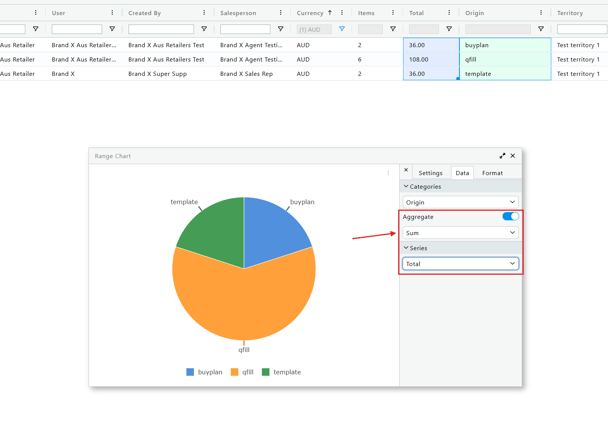This screenshot has height=443, width=608.
Task: Toggle buyplan series in chart legend
Action: 204,372
